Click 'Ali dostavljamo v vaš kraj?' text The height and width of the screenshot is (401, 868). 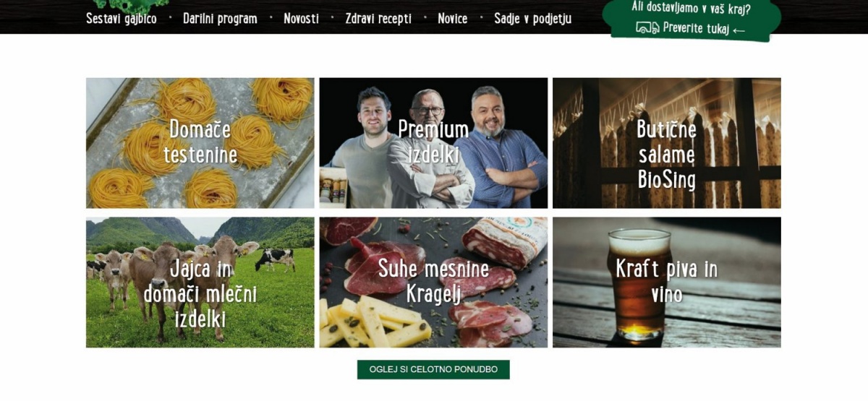692,9
